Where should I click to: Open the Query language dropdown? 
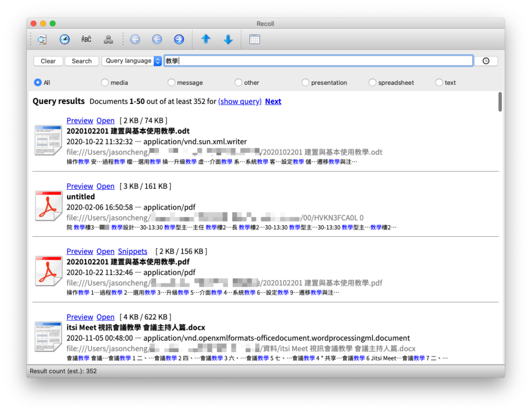131,61
